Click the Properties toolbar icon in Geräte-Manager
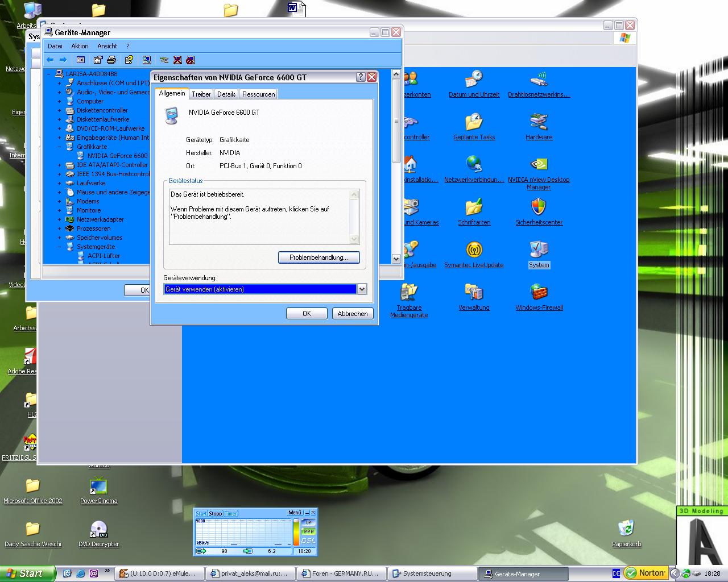The height and width of the screenshot is (582, 728). (98, 60)
